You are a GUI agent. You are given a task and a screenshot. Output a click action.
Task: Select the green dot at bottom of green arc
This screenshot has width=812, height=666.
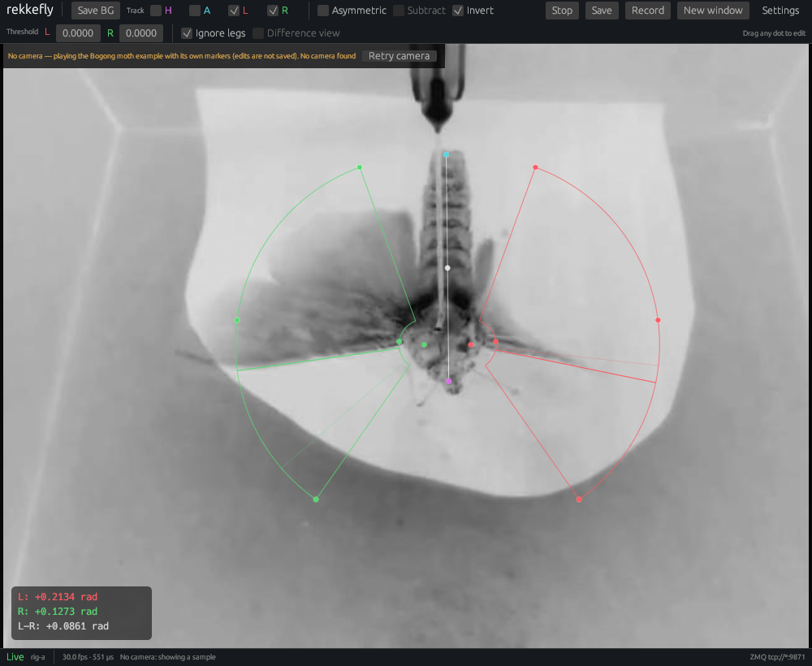(x=316, y=500)
